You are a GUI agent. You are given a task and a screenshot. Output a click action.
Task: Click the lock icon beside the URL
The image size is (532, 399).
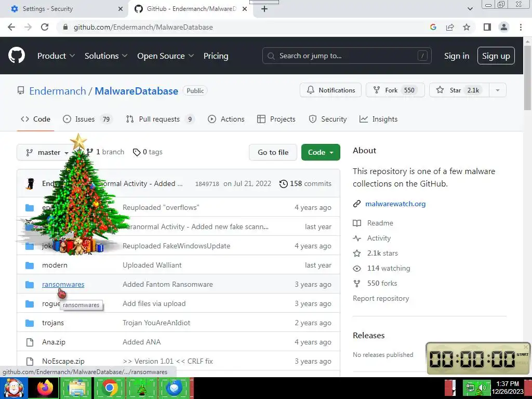tap(65, 27)
